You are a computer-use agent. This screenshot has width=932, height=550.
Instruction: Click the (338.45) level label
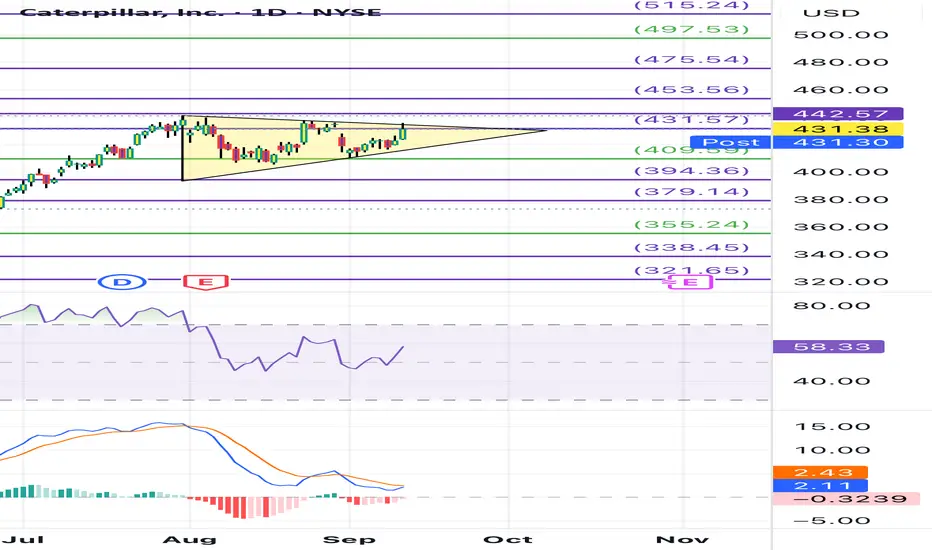pyautogui.click(x=691, y=247)
